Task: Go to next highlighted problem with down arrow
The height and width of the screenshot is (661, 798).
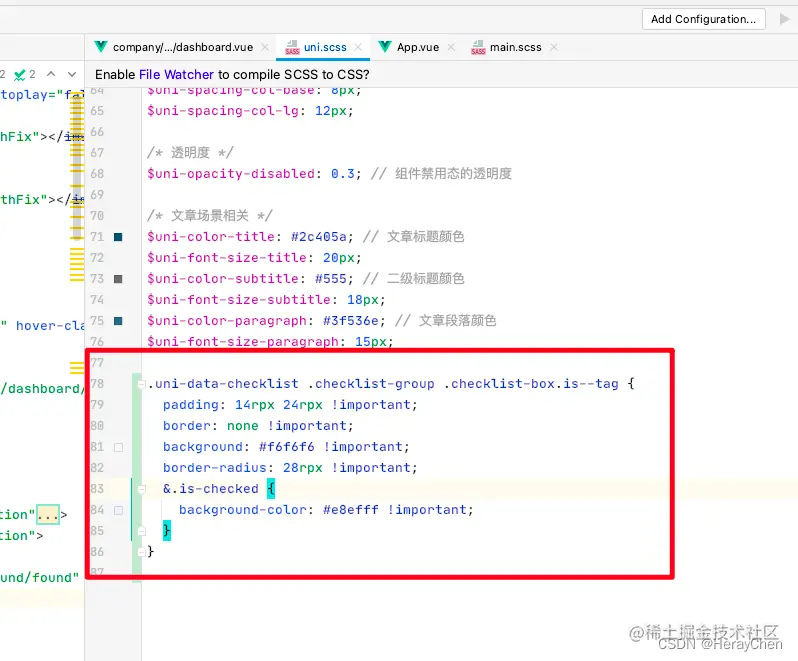Action: (x=72, y=74)
